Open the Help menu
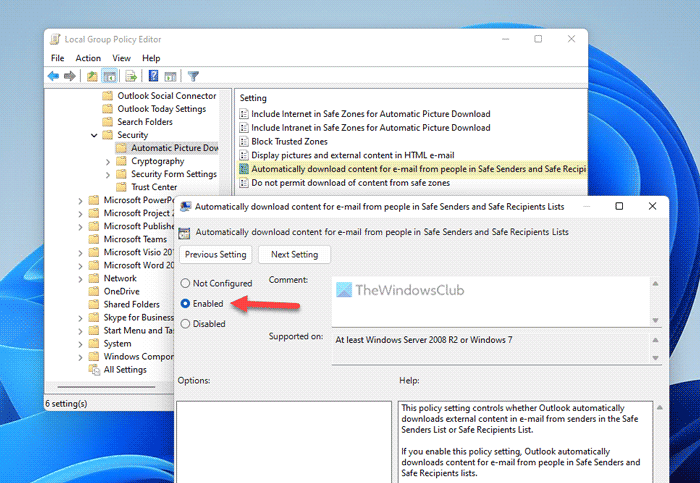Screen dimensions: 700x483 point(151,58)
